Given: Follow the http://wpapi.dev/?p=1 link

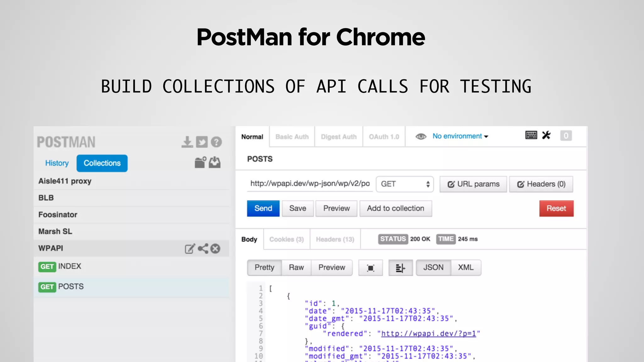Looking at the screenshot, I should 429,334.
